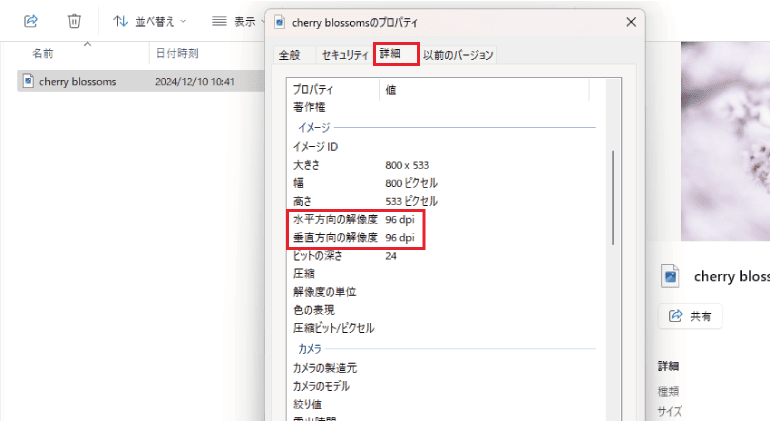Click the cherry blossoms file icon in list
The width and height of the screenshot is (770, 421).
point(28,81)
